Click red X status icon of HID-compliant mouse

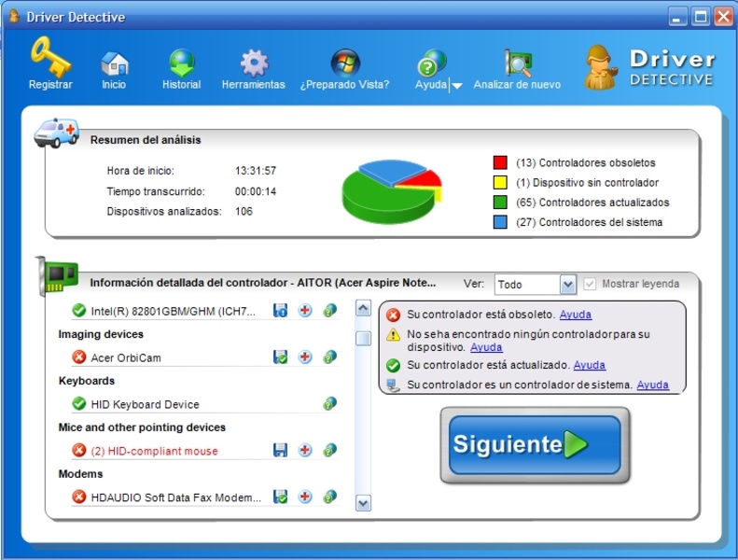pyautogui.click(x=79, y=450)
